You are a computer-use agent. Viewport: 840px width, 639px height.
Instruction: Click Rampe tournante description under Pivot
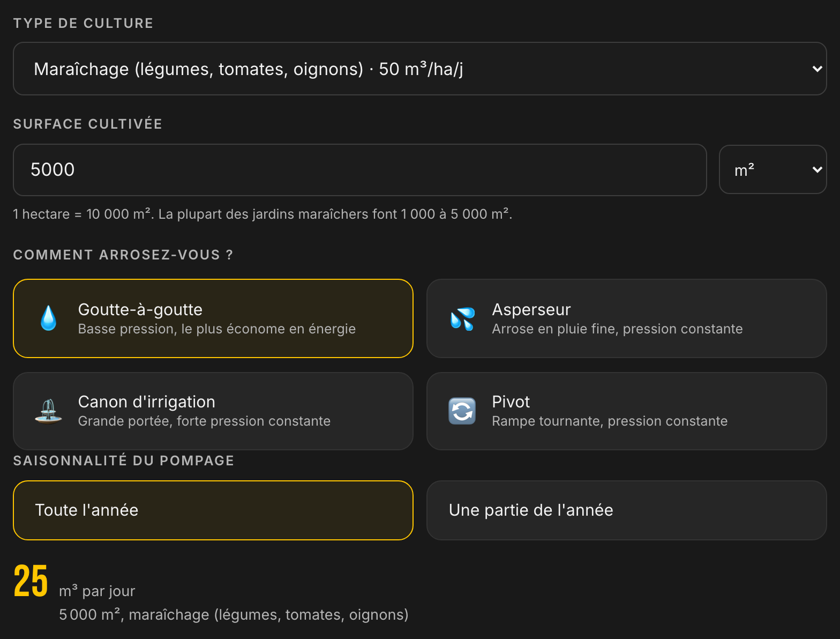click(610, 421)
